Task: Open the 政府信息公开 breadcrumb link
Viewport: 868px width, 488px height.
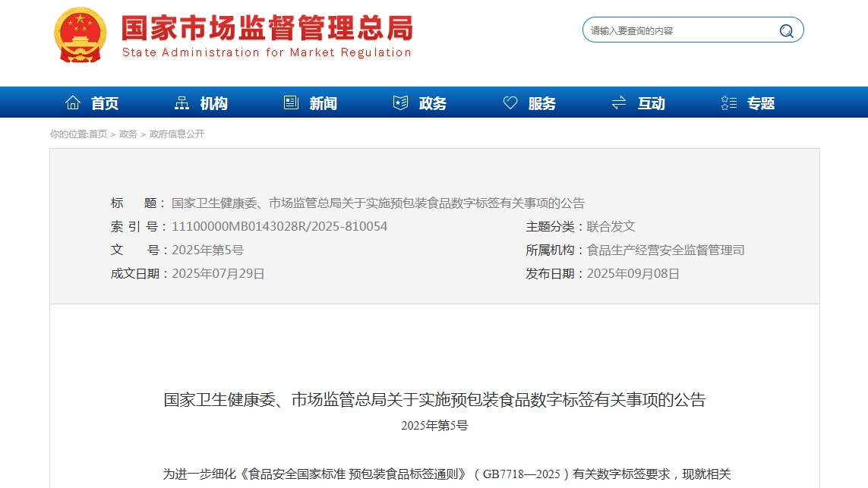Action: 177,134
